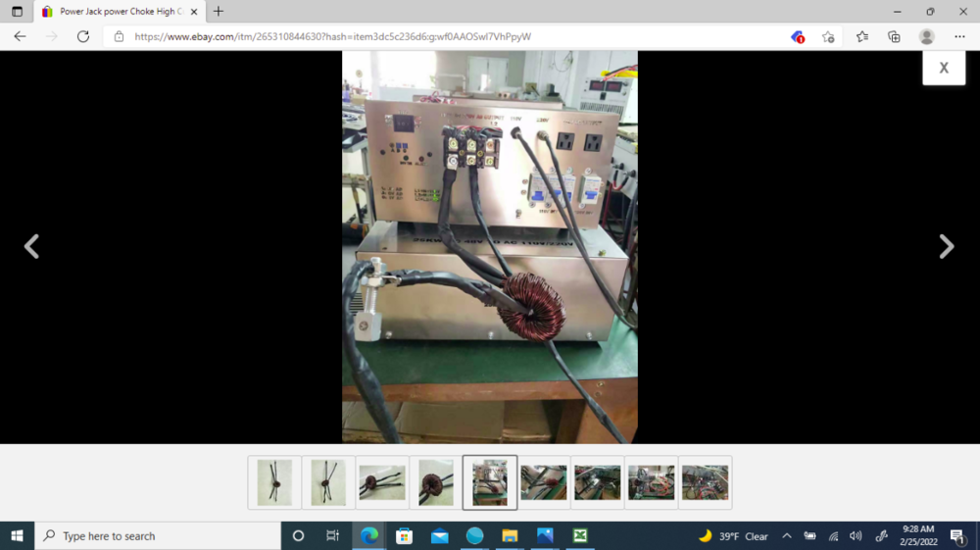
Task: Open Microsoft Store from taskbar
Action: (405, 535)
